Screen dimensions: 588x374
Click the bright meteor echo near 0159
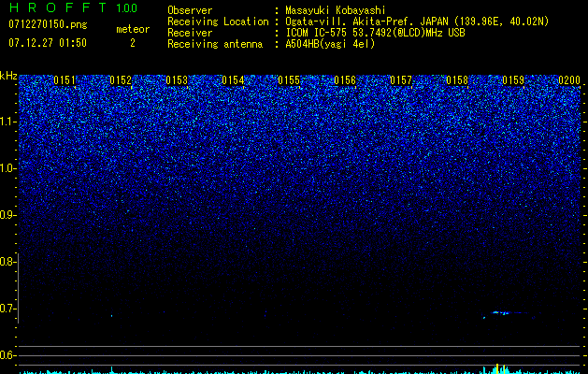tap(501, 312)
